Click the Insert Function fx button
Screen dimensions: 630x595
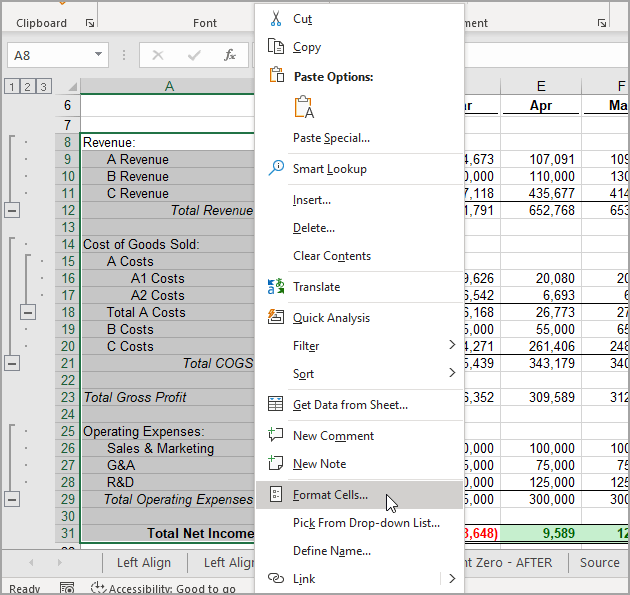(230, 55)
